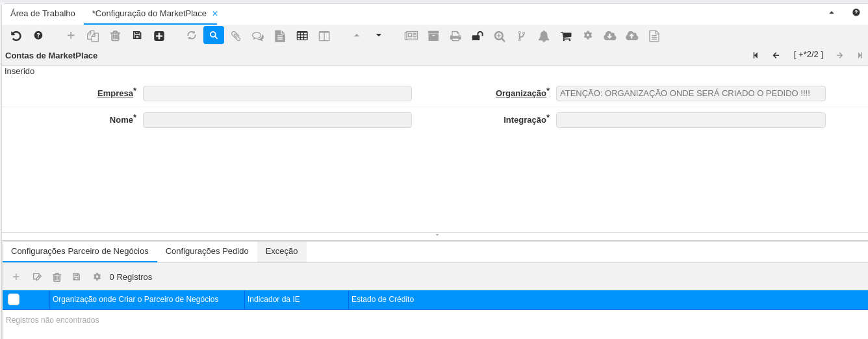This screenshot has width=868, height=339.
Task: Expand the detail record dropdown arrow
Action: click(379, 35)
